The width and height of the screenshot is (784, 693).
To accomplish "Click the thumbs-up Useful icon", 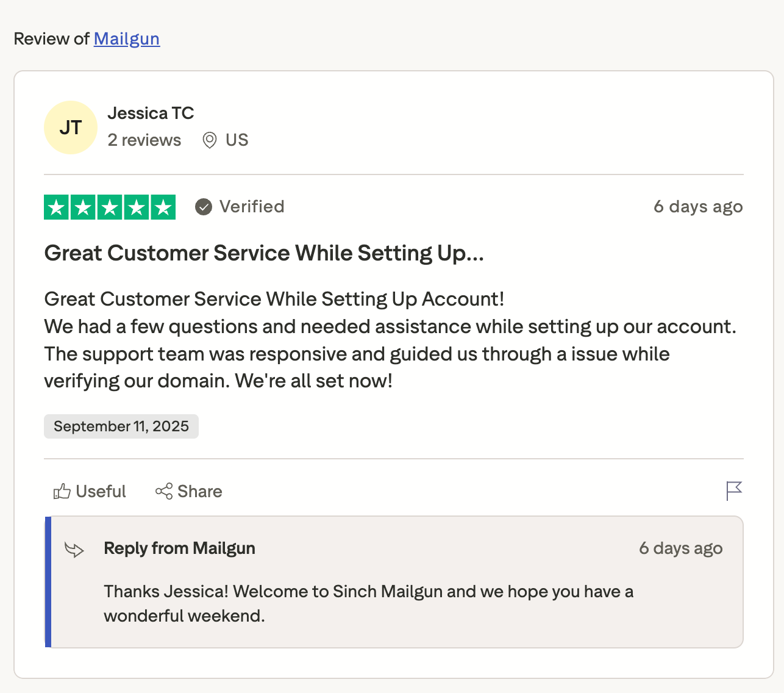I will point(62,492).
